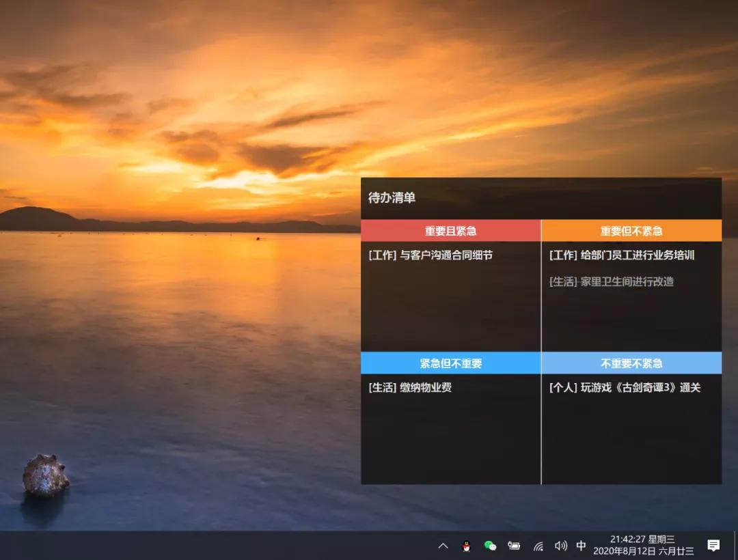738x560 pixels.
Task: Open the 给部门员工进行业务培训 task
Action: (620, 255)
